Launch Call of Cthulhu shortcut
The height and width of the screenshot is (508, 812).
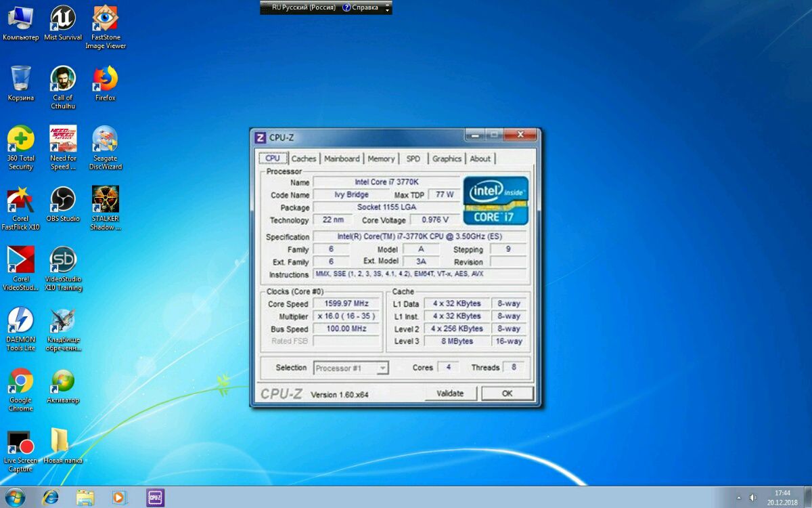click(63, 87)
